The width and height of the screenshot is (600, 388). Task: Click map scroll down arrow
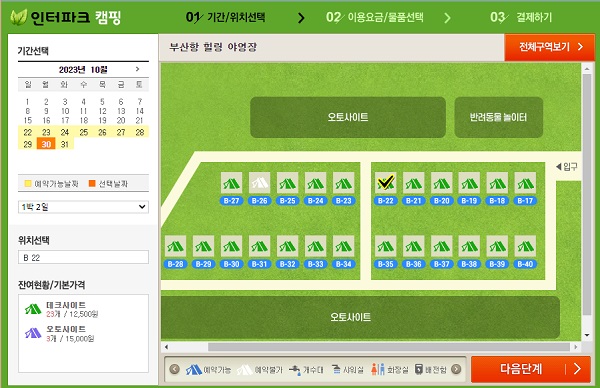(x=587, y=336)
